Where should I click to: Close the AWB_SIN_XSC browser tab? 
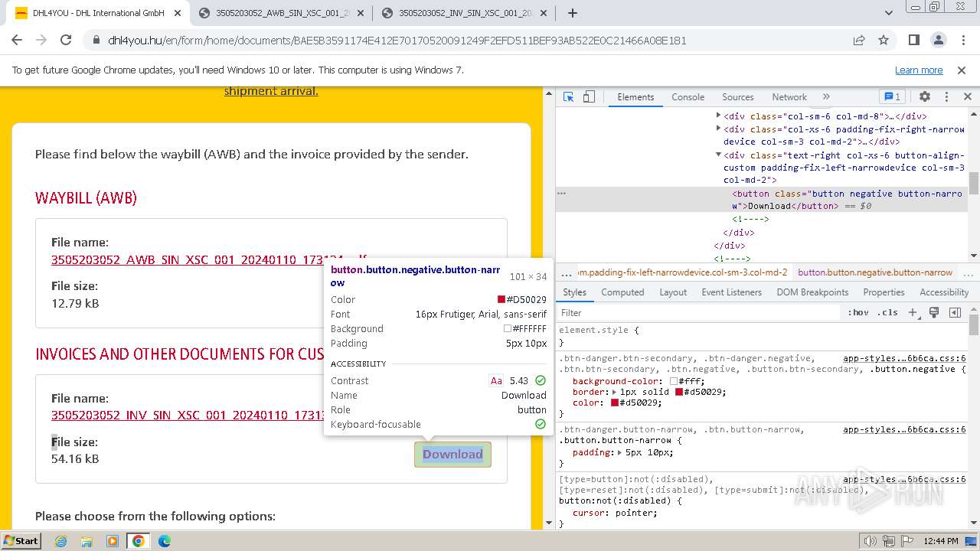(x=359, y=13)
